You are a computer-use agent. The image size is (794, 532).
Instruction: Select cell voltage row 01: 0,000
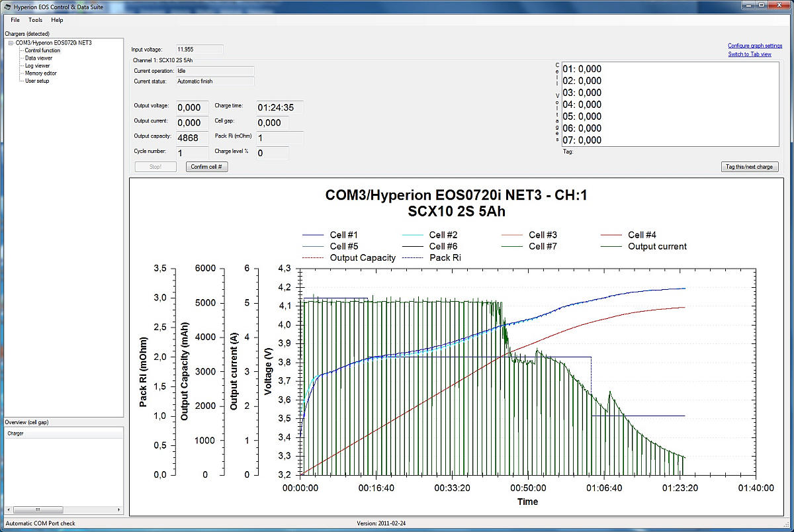click(582, 69)
